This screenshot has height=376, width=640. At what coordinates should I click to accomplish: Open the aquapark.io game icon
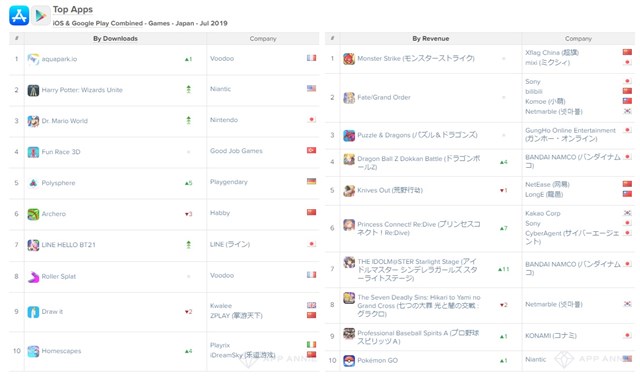[33, 59]
